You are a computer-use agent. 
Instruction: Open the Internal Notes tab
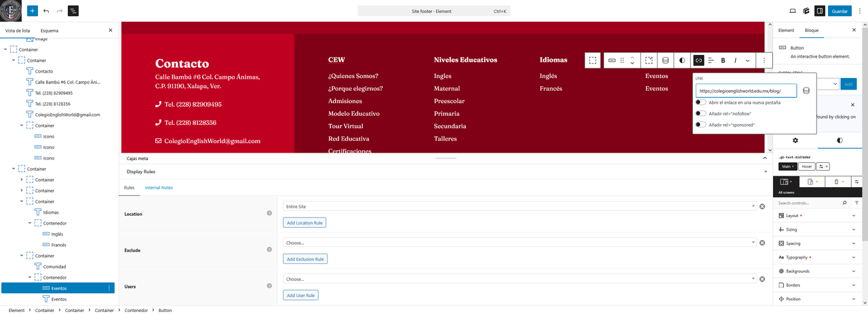[x=159, y=187]
